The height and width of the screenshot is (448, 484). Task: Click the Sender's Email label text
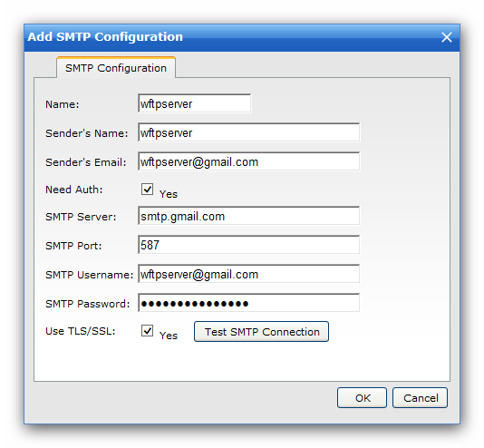pos(86,162)
